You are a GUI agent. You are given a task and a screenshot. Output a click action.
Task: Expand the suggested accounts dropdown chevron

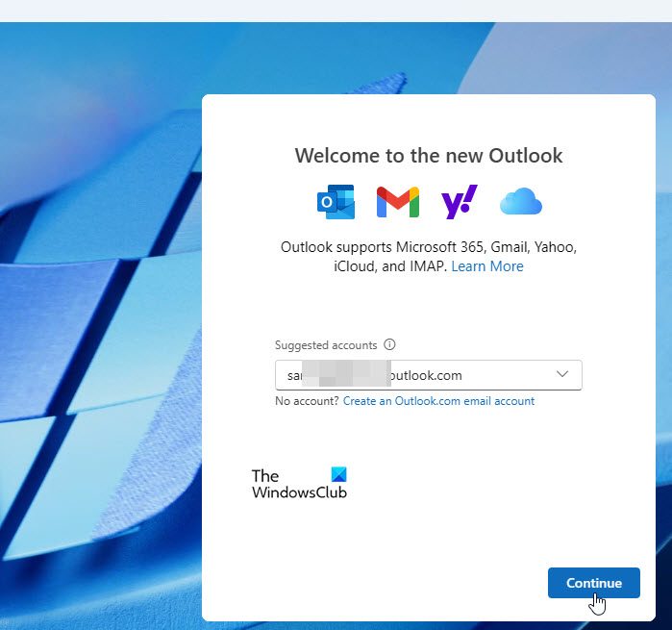[562, 374]
